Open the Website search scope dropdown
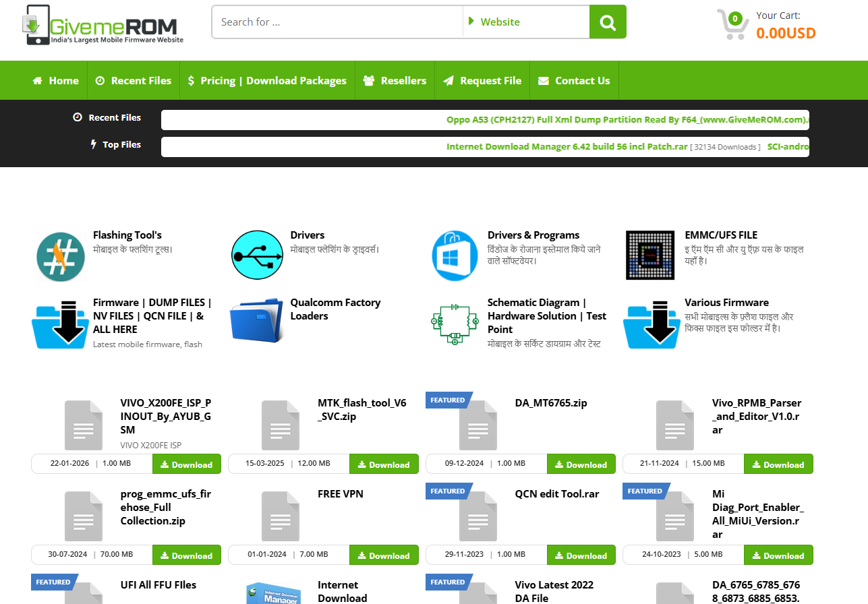This screenshot has width=868, height=604. (526, 22)
